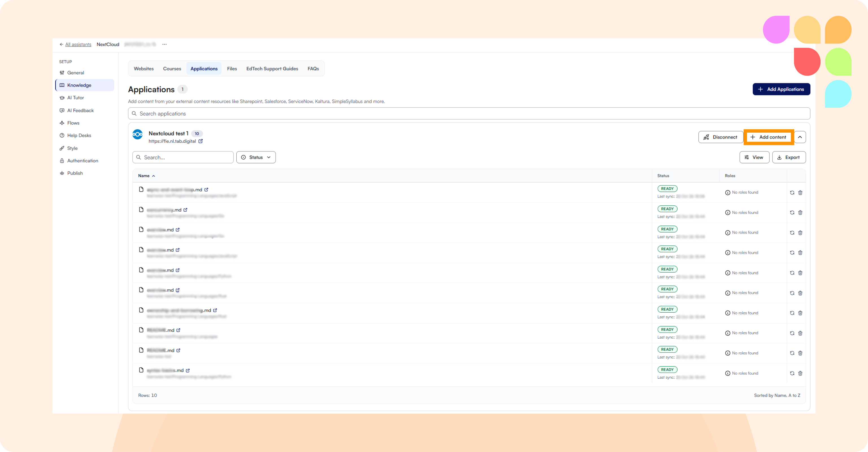Click the Rows: 10 footer text
Image resolution: width=868 pixels, height=452 pixels.
[x=147, y=395]
